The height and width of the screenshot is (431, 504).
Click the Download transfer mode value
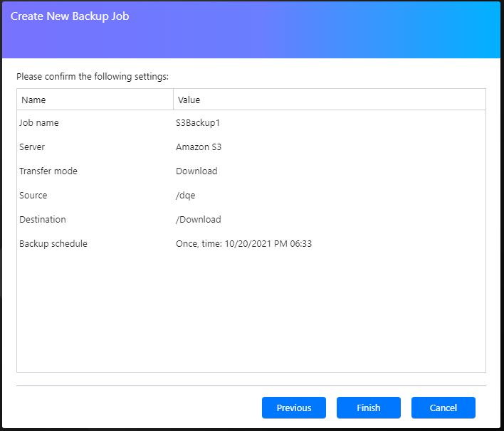(x=196, y=171)
